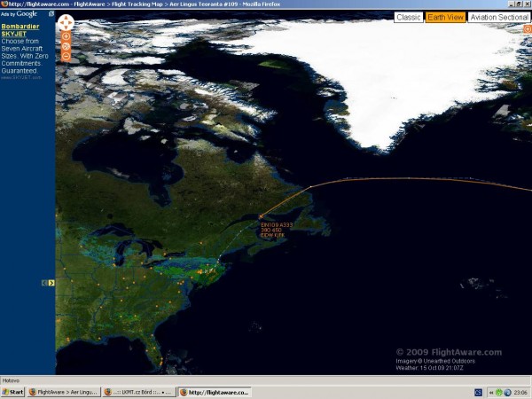Pan the map down with bottom arrow

pos(66,27)
